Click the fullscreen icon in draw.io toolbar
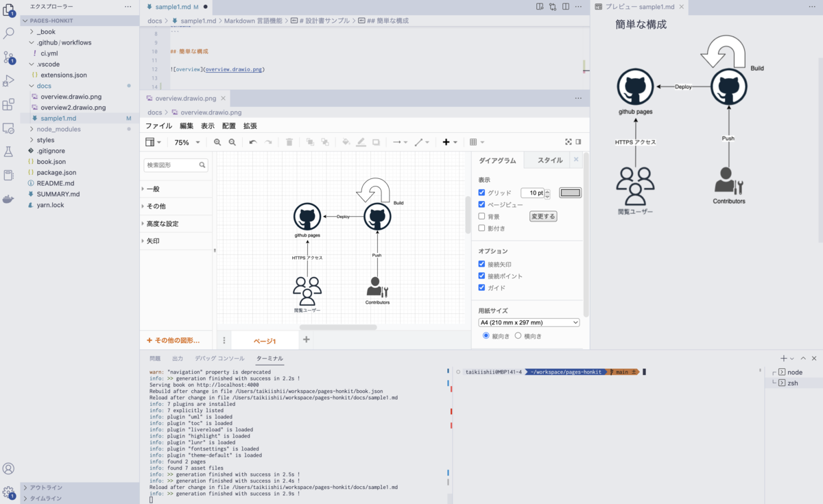 pyautogui.click(x=568, y=142)
